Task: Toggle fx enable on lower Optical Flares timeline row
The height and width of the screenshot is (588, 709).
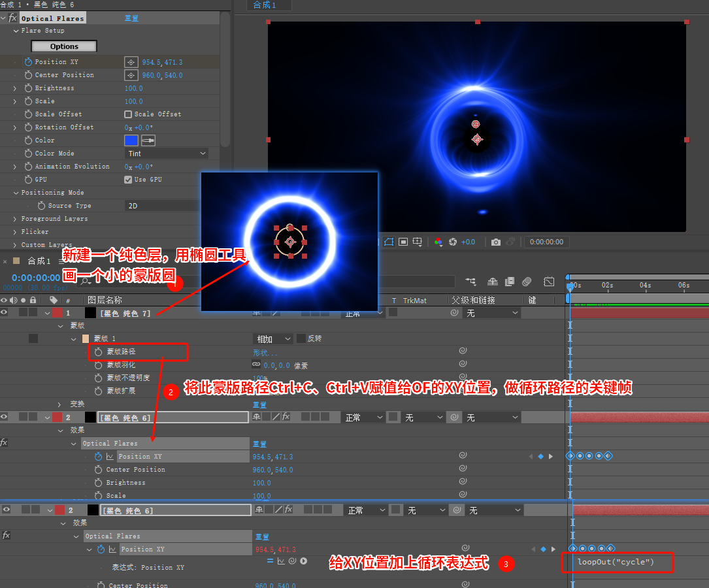Action: click(x=6, y=536)
